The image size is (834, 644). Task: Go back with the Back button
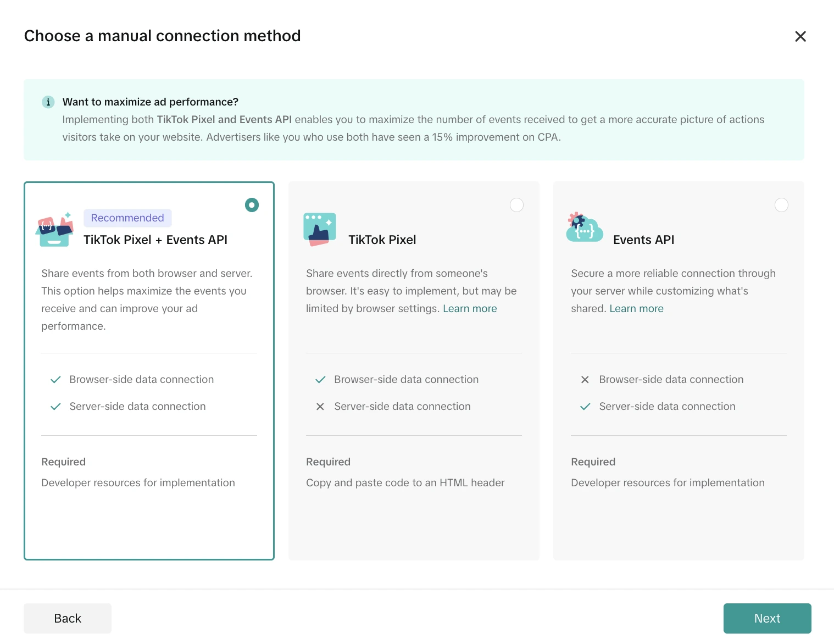pos(68,618)
